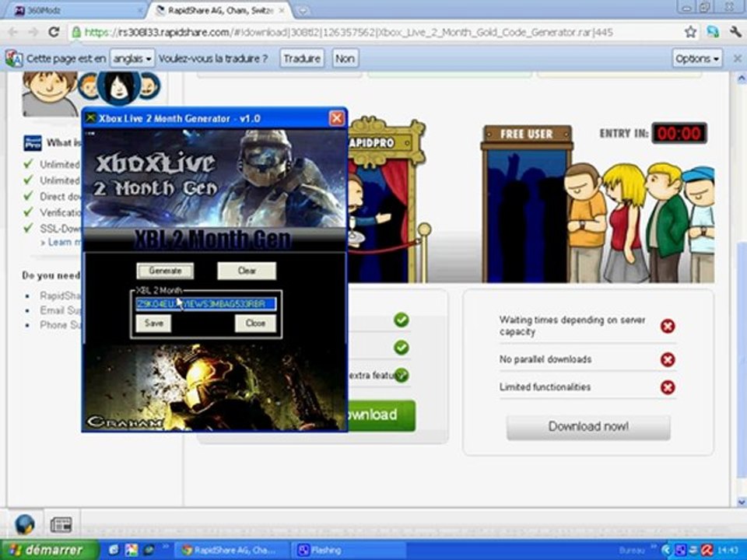This screenshot has height=560, width=747.
Task: Click the green SSL padlock icon
Action: pyautogui.click(x=76, y=33)
